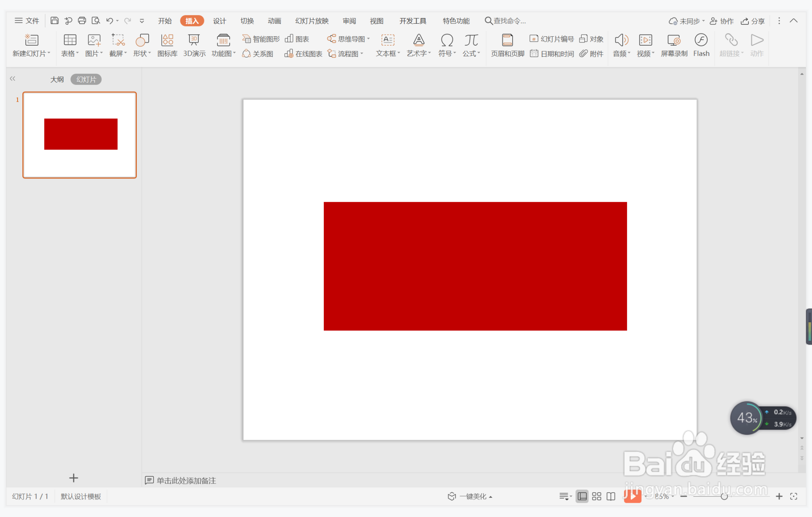This screenshot has height=517, width=812.
Task: Expand the Shapes (形状) dropdown
Action: [142, 54]
